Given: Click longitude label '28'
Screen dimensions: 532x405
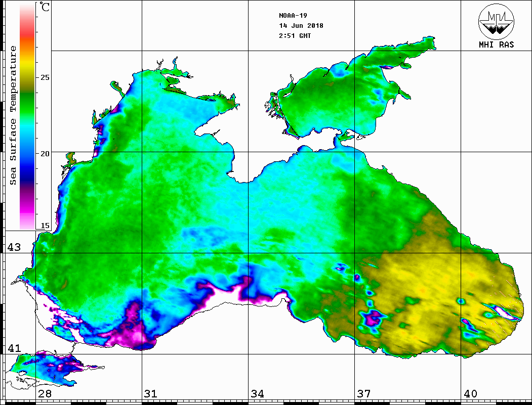Looking at the screenshot, I should 45,394.
